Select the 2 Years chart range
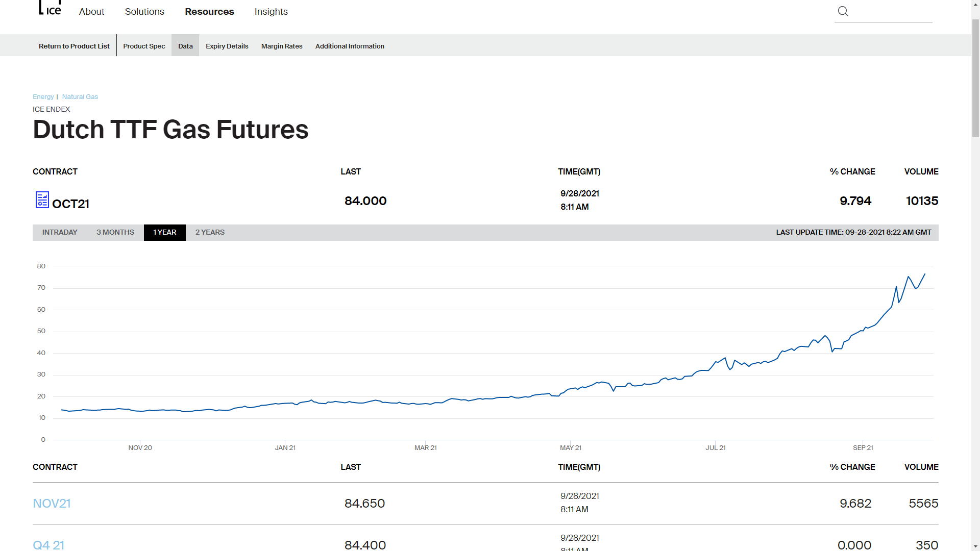 pyautogui.click(x=210, y=232)
